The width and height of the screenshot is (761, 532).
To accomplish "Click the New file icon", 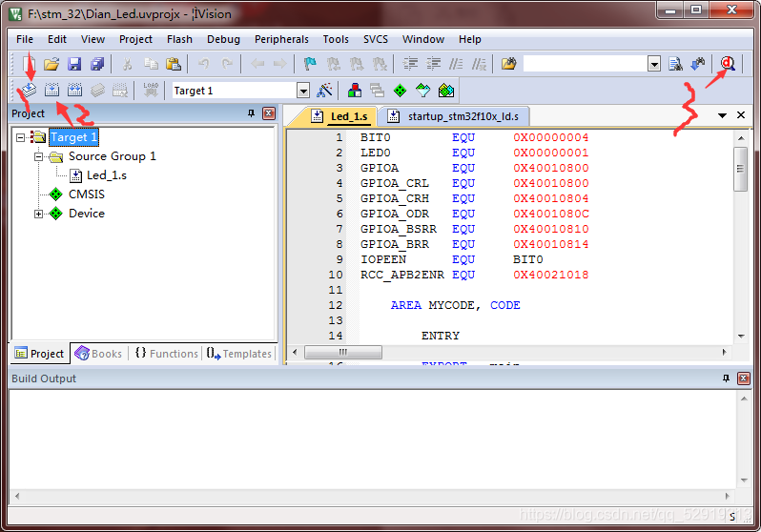I will point(30,64).
